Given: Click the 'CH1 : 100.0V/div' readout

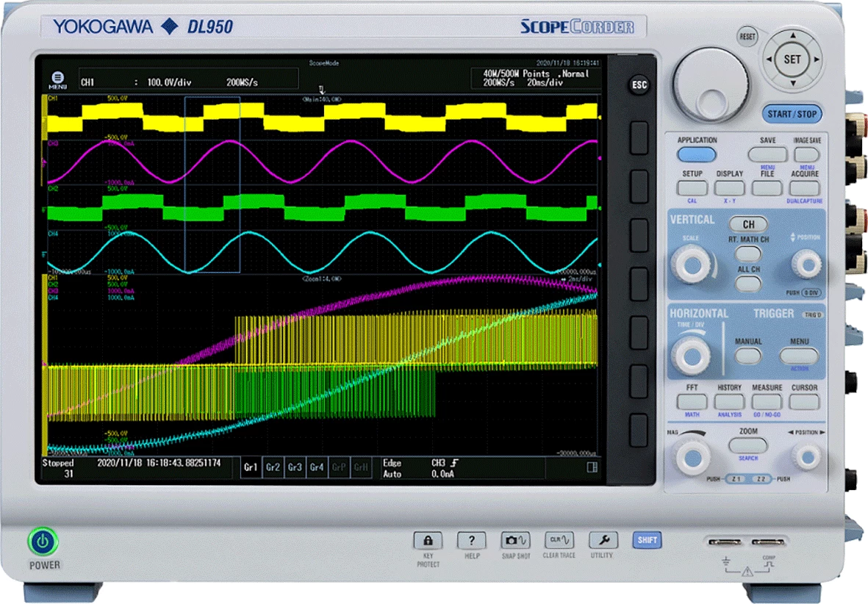Looking at the screenshot, I should click(x=136, y=82).
